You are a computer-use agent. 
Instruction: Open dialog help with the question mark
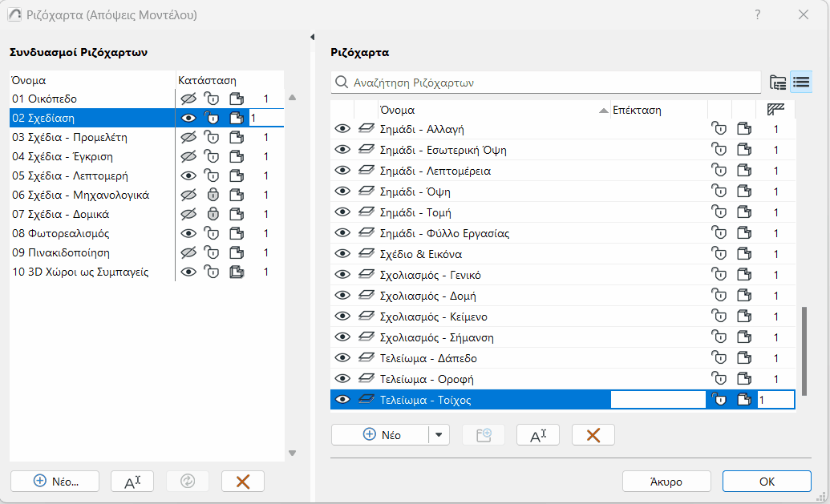coord(758,14)
